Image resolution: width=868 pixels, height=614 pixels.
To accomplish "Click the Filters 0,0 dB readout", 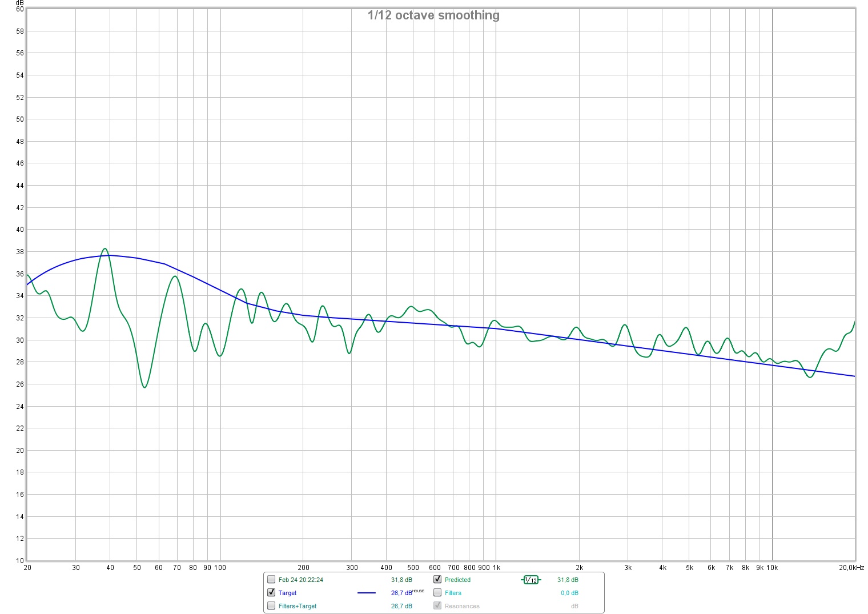I will [569, 593].
